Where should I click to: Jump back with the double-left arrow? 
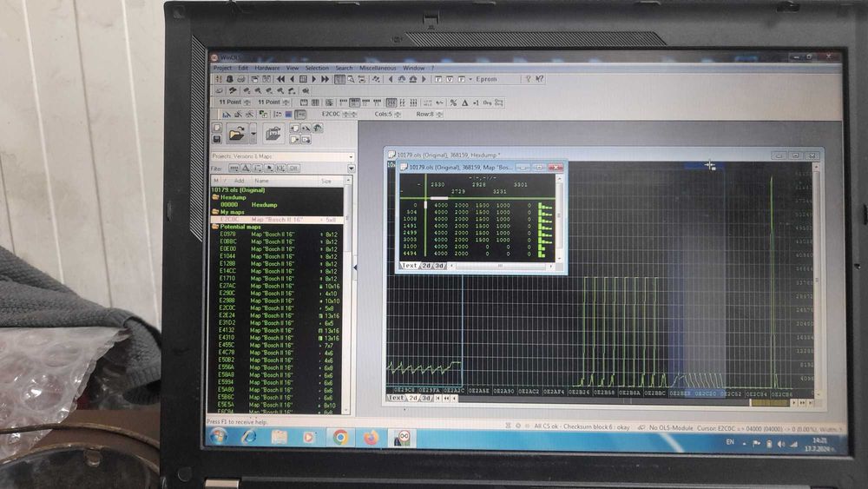tap(280, 79)
